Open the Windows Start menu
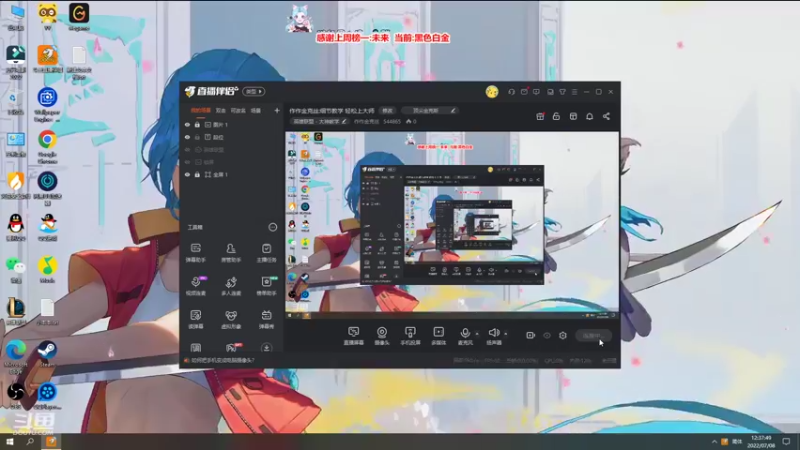Image resolution: width=800 pixels, height=450 pixels. pyautogui.click(x=9, y=442)
